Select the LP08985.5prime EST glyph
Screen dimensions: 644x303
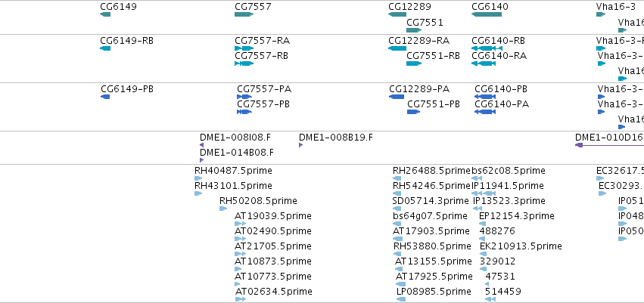point(401,299)
